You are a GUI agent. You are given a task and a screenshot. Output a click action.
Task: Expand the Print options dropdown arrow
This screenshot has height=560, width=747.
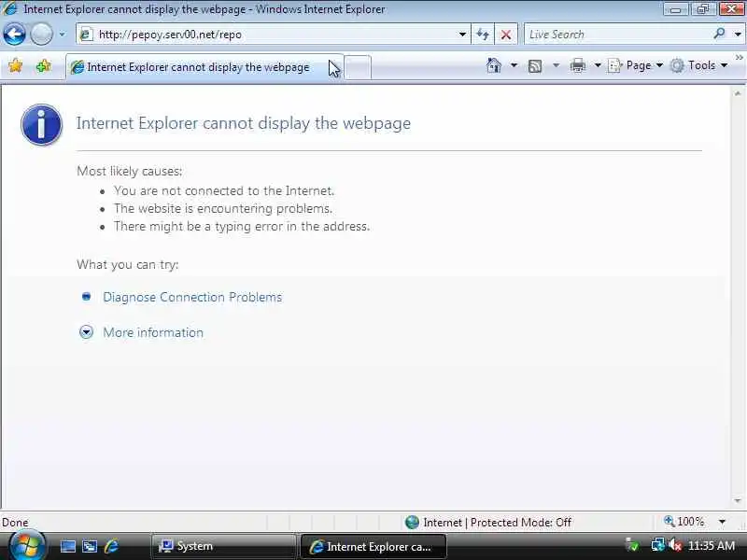tap(598, 65)
